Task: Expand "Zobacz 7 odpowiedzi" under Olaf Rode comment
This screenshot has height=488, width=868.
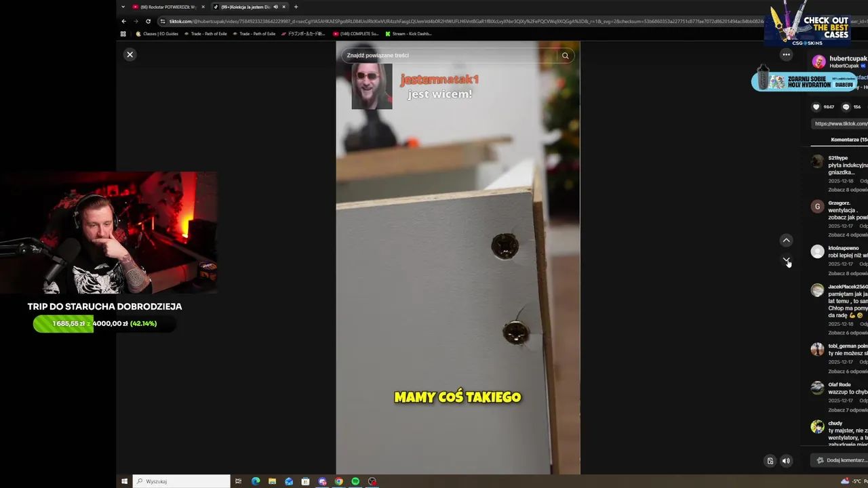Action: coord(848,410)
